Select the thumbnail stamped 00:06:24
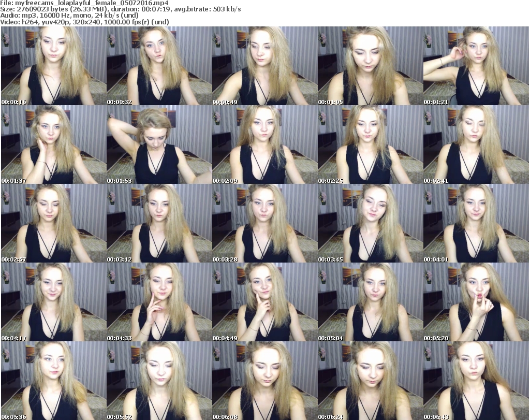The image size is (530, 420). coord(371,381)
